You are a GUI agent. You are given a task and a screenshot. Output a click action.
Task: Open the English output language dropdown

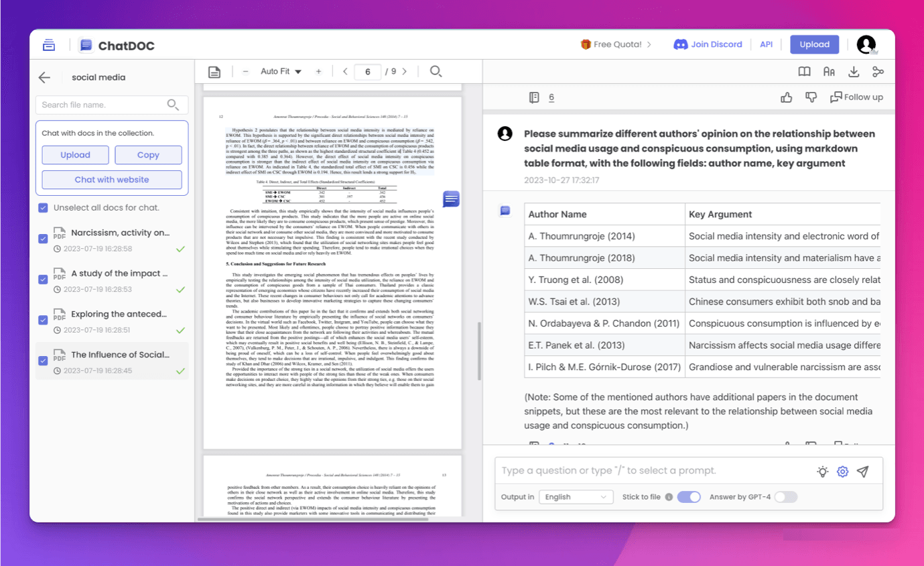(x=576, y=497)
